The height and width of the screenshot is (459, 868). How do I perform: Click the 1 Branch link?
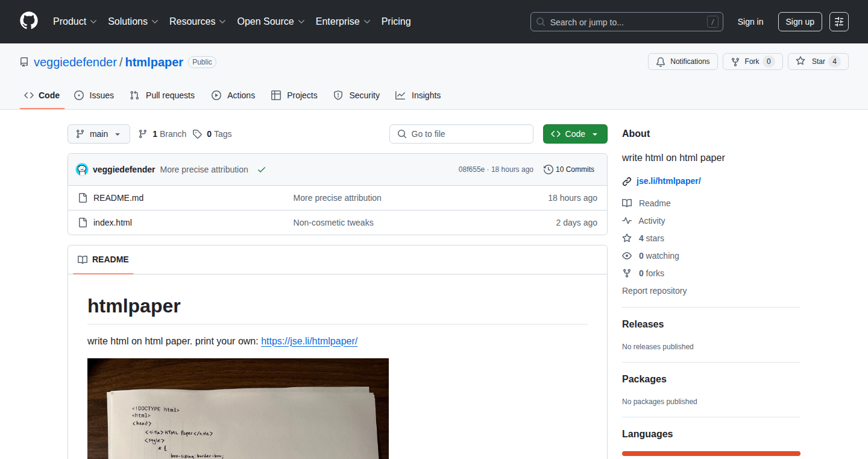[x=162, y=134]
